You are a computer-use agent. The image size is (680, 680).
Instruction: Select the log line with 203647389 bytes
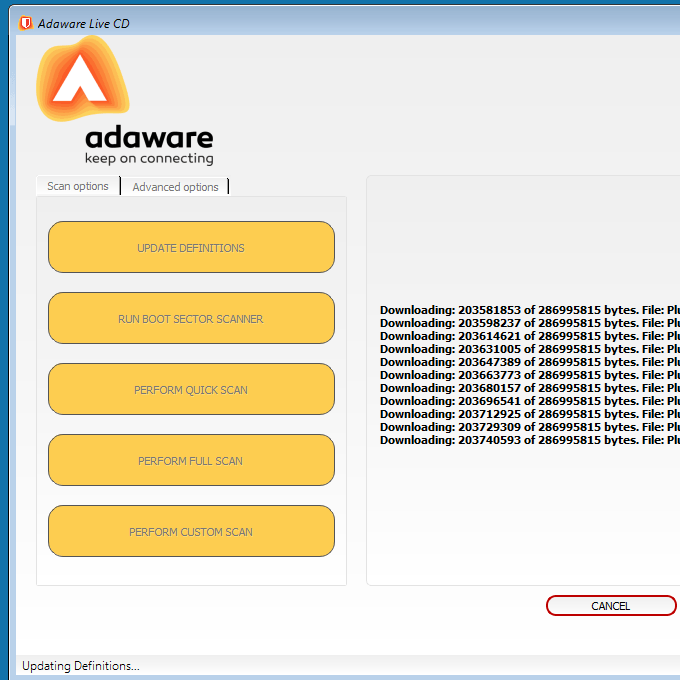(530, 362)
